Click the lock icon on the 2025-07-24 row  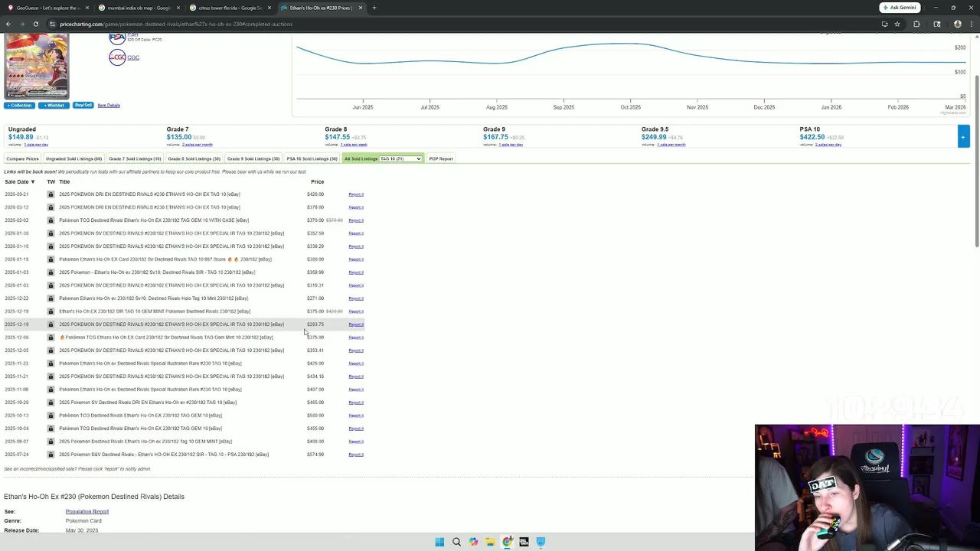pos(51,455)
